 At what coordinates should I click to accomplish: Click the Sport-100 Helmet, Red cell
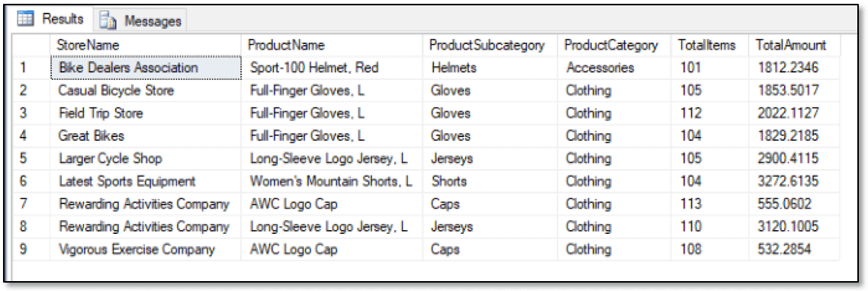pos(333,68)
